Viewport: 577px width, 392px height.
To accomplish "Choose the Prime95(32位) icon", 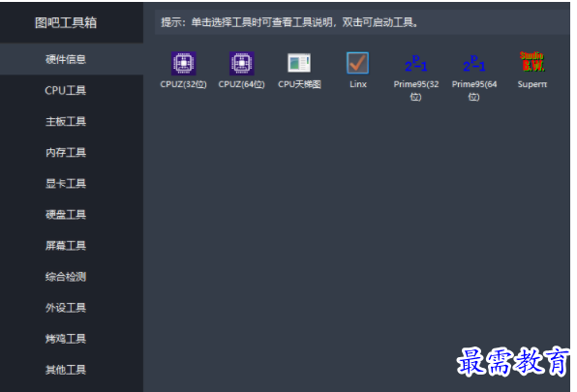I will 416,63.
